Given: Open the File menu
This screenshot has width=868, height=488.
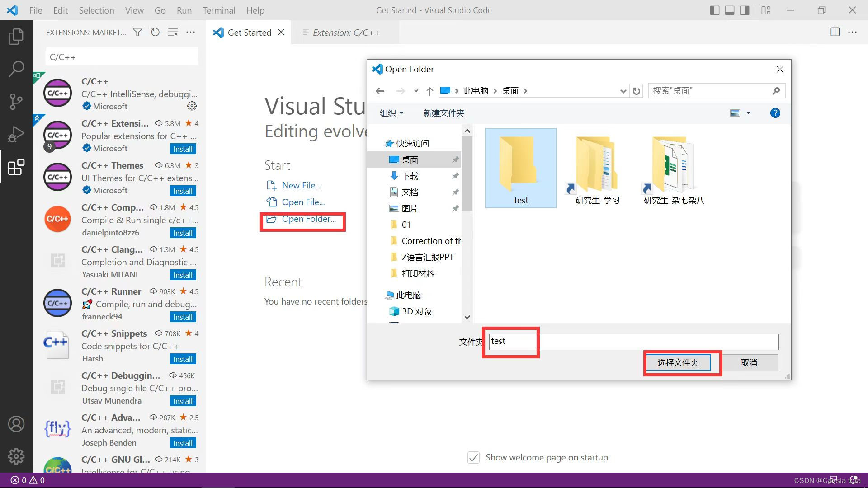Looking at the screenshot, I should point(36,10).
